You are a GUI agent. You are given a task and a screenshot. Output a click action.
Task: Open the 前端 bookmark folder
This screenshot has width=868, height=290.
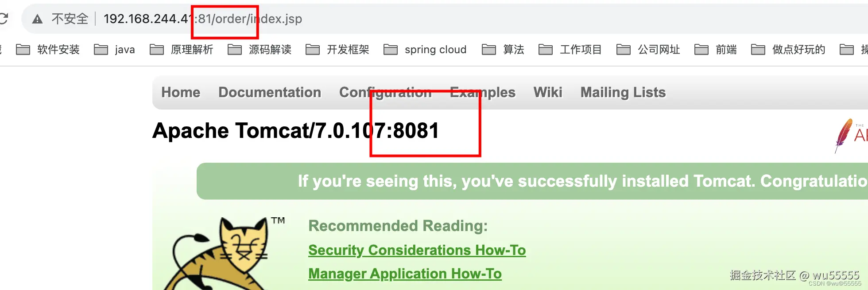(716, 49)
